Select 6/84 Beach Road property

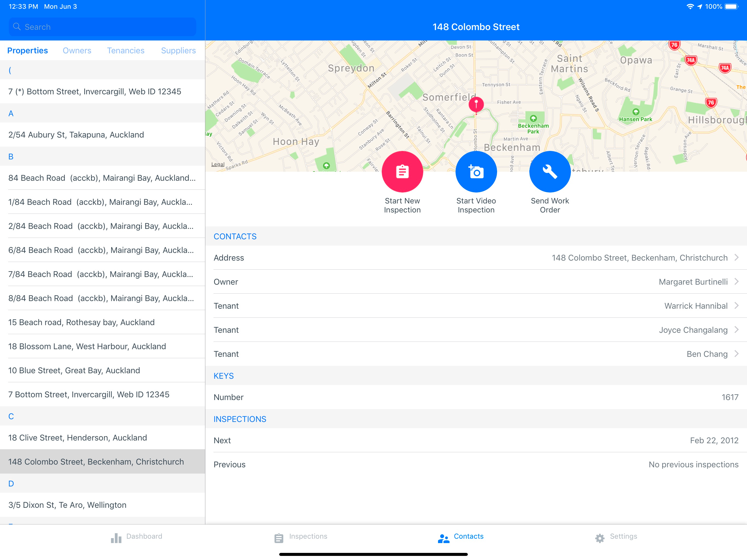coord(102,250)
